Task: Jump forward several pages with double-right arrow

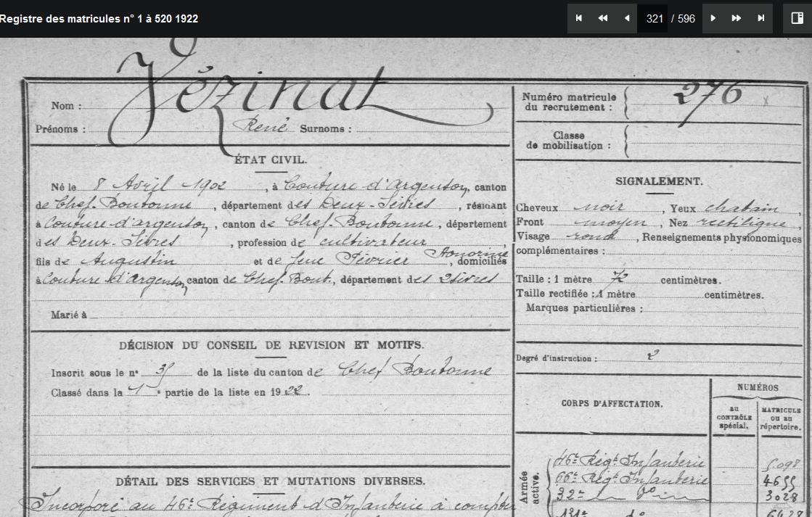Action: [737, 18]
